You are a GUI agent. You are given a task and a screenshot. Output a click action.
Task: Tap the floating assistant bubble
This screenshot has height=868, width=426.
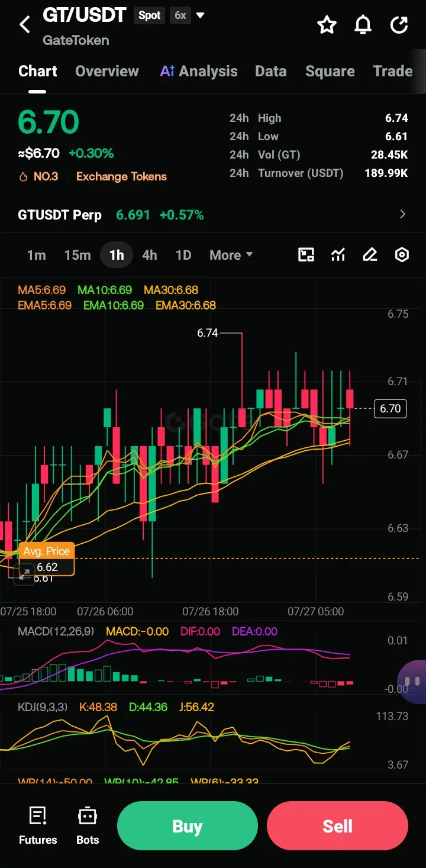(412, 682)
